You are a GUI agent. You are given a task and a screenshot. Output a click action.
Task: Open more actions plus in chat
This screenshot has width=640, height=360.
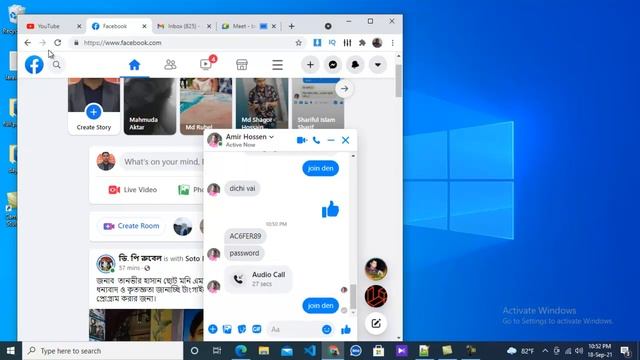pos(213,329)
